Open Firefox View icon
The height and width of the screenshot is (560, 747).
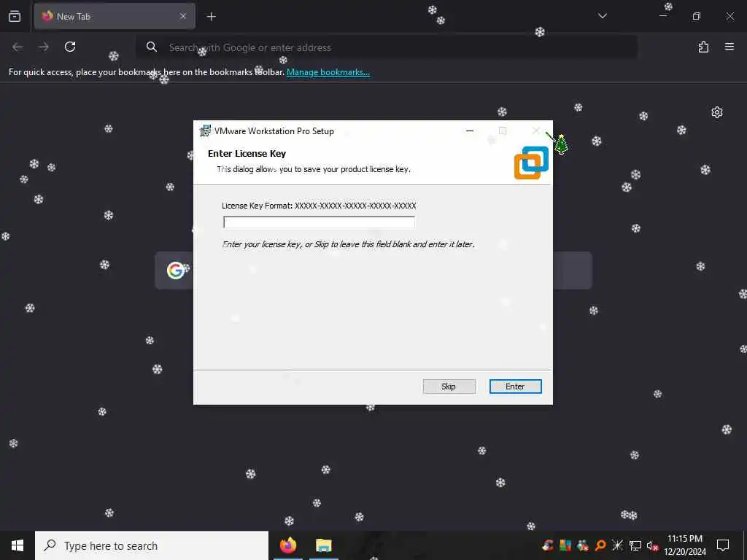point(15,16)
